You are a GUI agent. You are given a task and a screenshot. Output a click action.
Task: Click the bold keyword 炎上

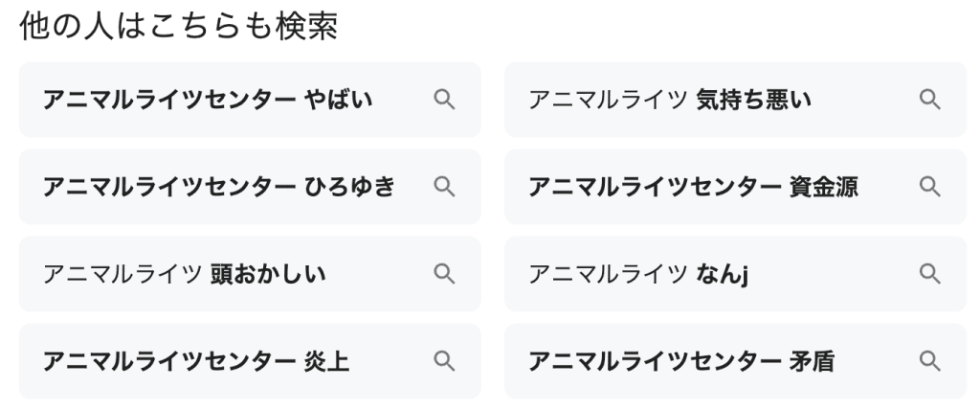point(326,361)
